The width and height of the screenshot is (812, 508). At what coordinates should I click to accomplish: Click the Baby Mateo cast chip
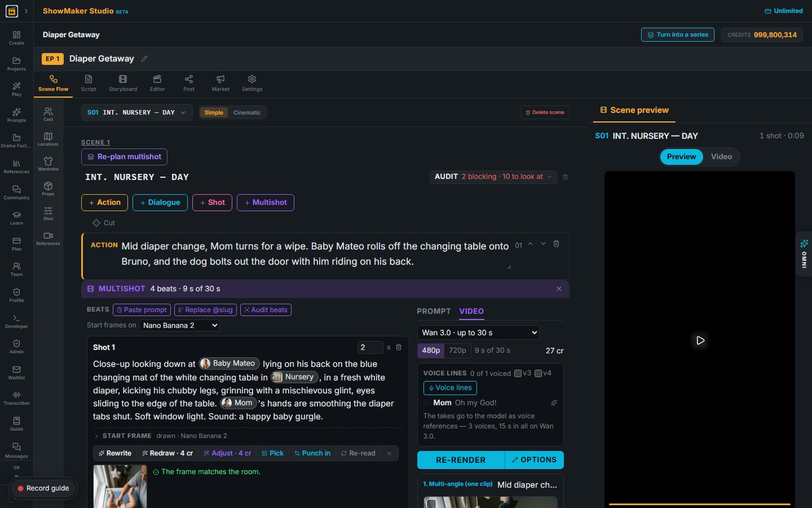229,364
